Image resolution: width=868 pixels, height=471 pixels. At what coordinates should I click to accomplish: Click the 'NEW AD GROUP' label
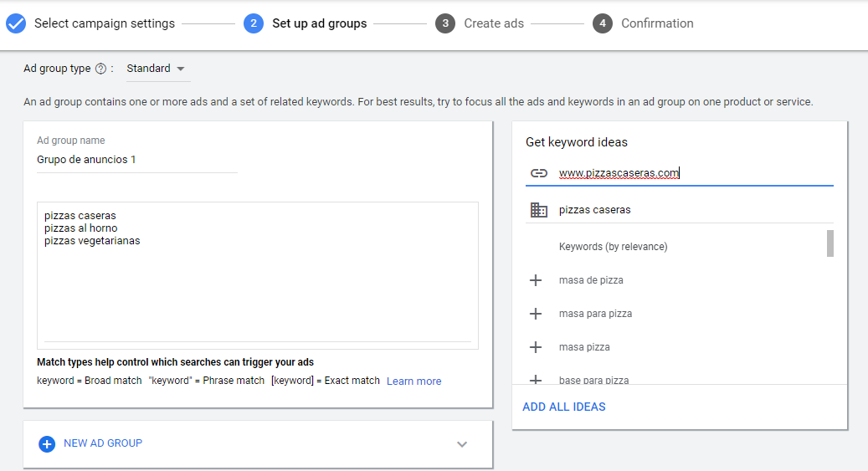(103, 443)
